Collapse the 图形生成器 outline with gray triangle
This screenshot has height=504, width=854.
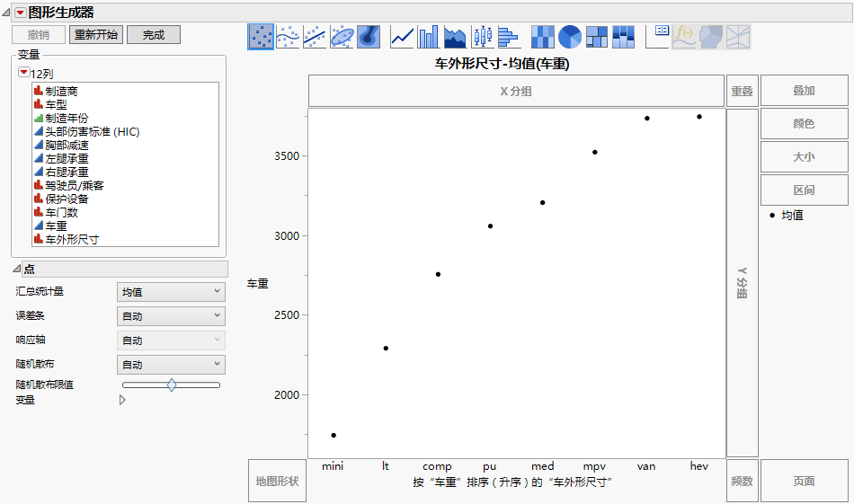pos(6,13)
